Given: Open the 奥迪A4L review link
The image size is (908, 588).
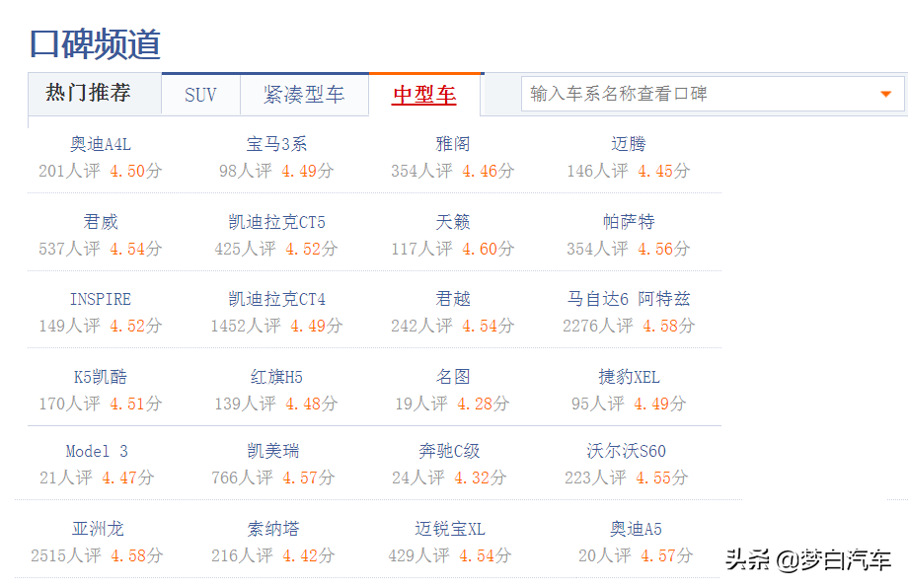Looking at the screenshot, I should (101, 144).
